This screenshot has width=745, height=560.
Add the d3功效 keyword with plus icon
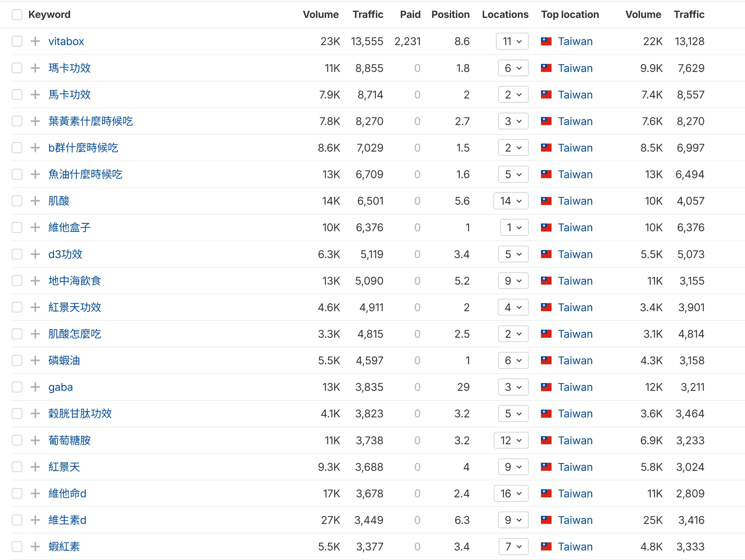(35, 254)
